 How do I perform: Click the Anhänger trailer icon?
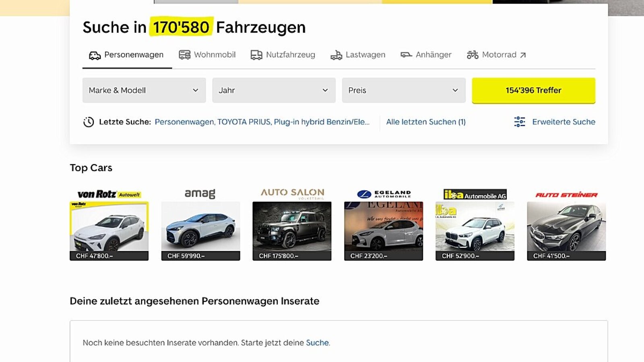(x=406, y=55)
